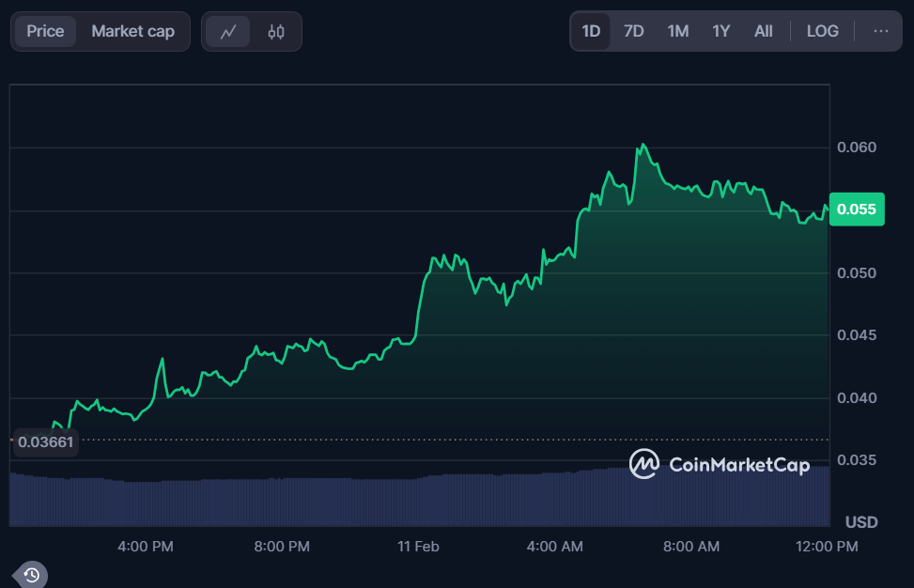The height and width of the screenshot is (588, 914).
Task: Switch to Price view
Action: (46, 31)
